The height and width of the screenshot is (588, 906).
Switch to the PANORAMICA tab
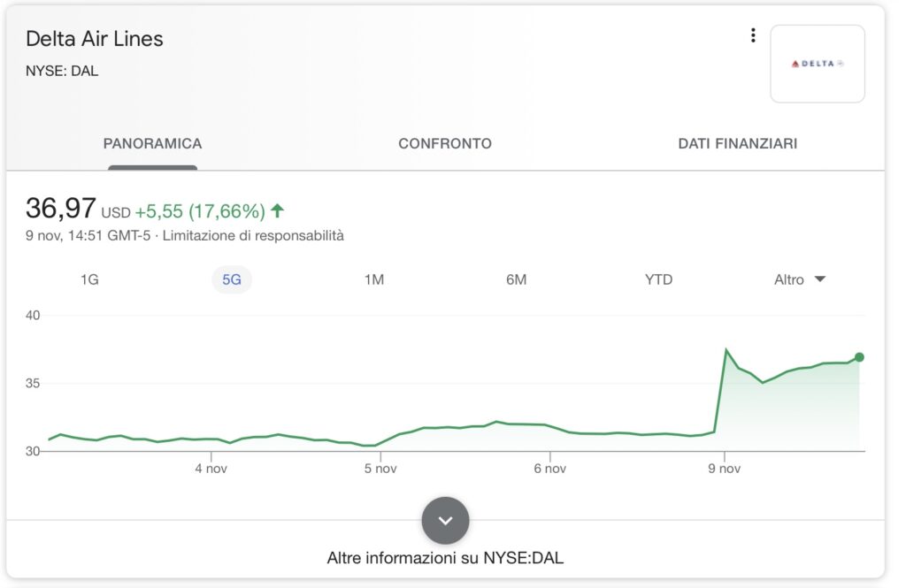(x=152, y=144)
